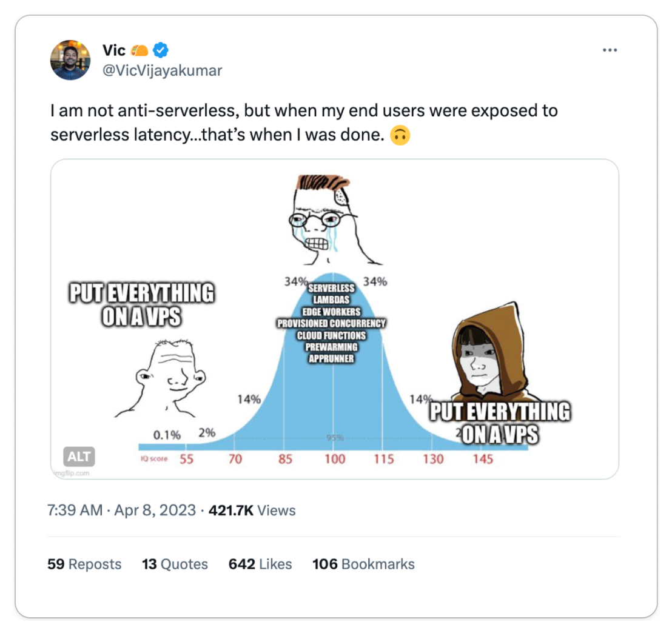Screen dimensions: 672x633
Task: Open the 642 Likes list
Action: tap(260, 564)
